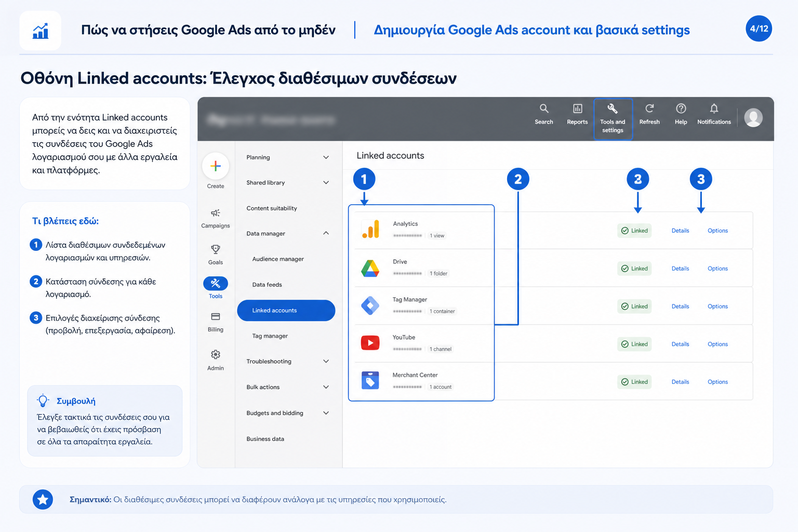Open Options for YouTube row
Screen dimensions: 798x532
[x=717, y=344]
